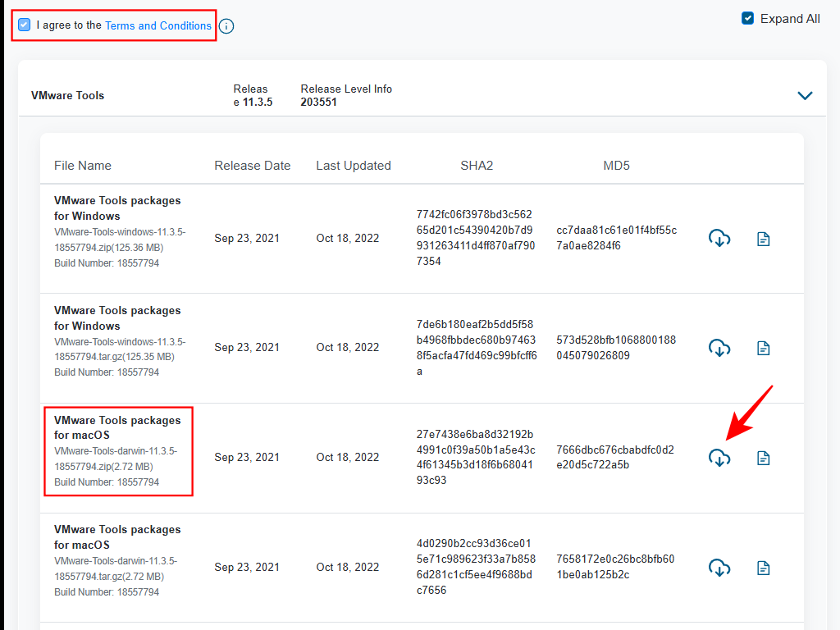Download the macOS darwin zip package
This screenshot has width=840, height=630.
[x=719, y=458]
